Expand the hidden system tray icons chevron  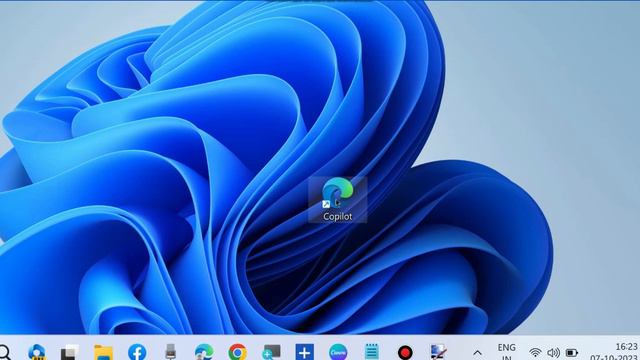click(478, 352)
